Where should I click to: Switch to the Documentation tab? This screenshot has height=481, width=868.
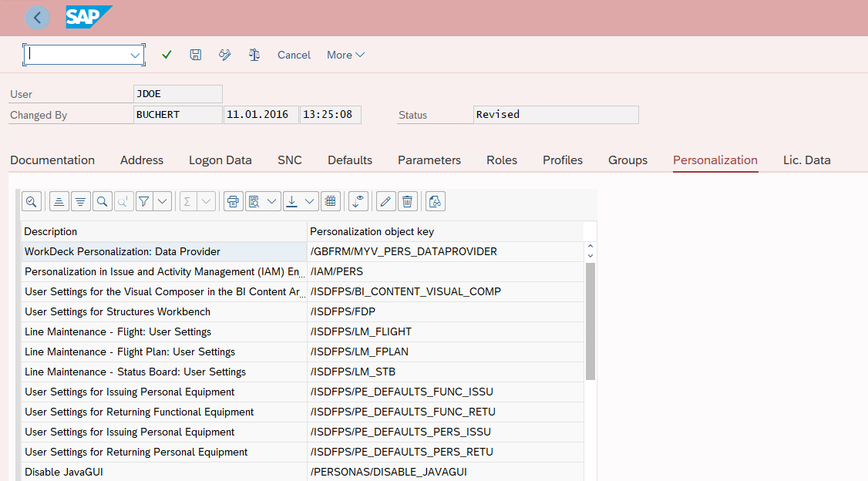pos(52,160)
